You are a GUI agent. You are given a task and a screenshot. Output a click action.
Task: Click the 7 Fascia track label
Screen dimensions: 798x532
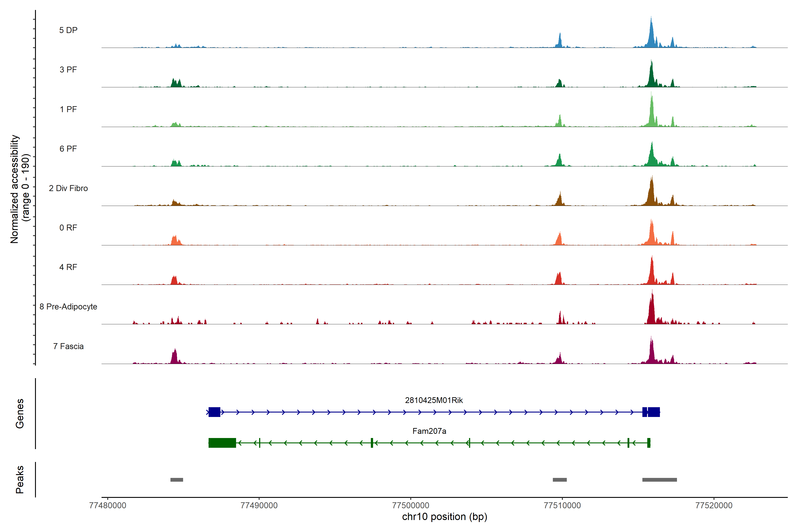(x=68, y=346)
